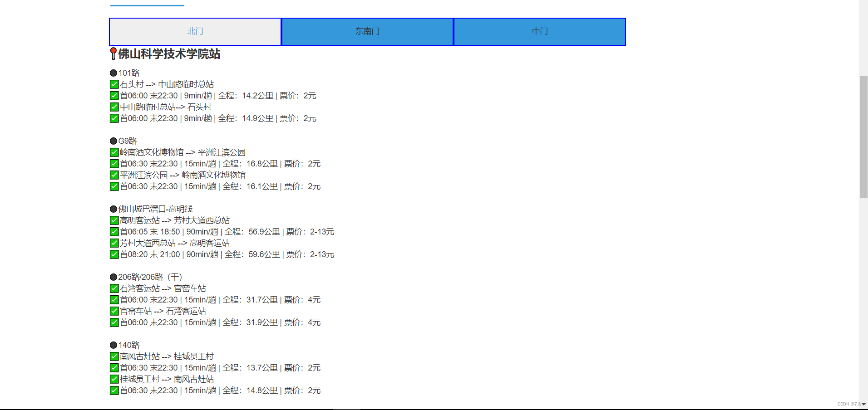Click the heading text 佛山科学技术学院站
This screenshot has width=868, height=410.
point(169,54)
